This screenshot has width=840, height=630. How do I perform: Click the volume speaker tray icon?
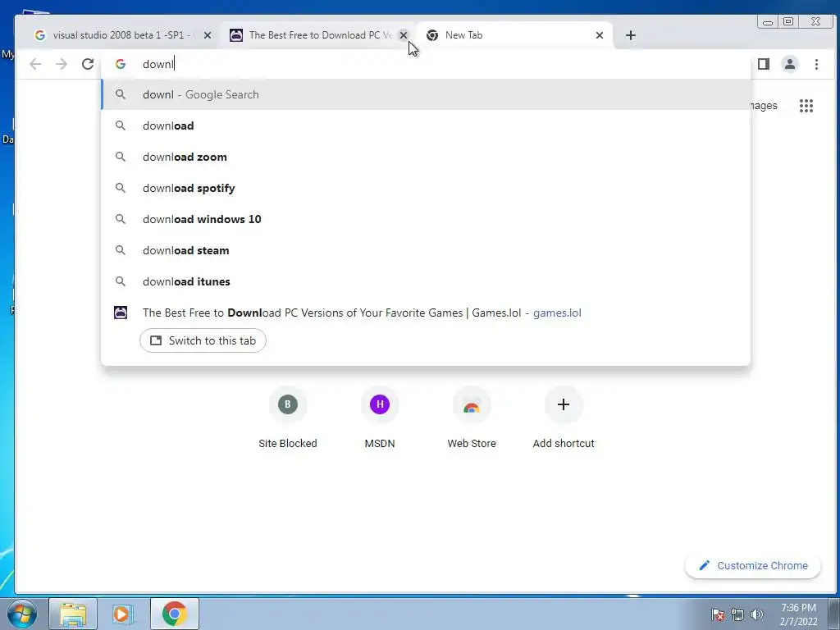coord(756,614)
